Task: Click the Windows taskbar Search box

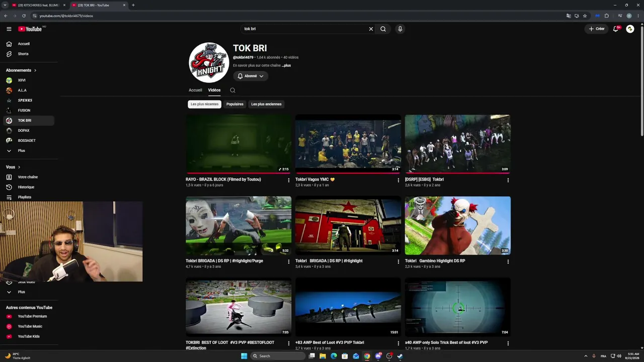Action: click(278, 356)
